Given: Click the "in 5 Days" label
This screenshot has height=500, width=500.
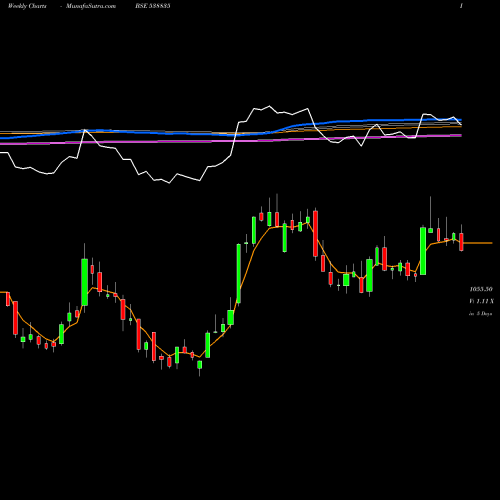Looking at the screenshot, I should (481, 314).
